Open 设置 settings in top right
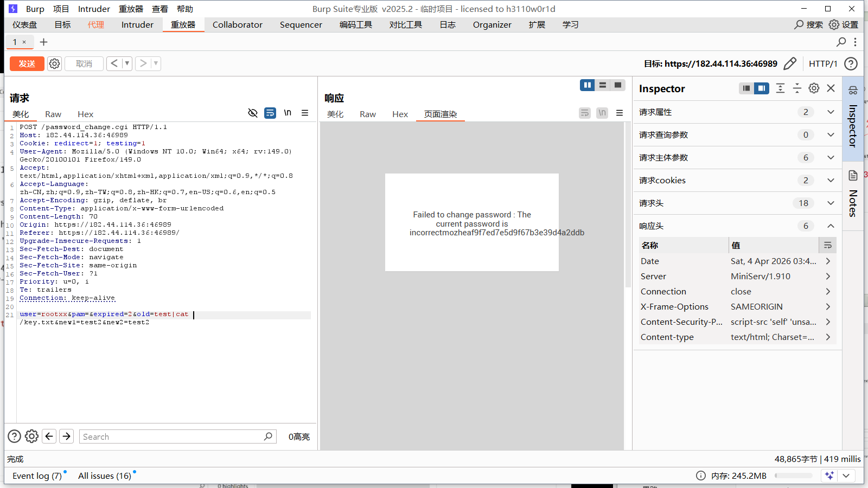This screenshot has width=868, height=488. pyautogui.click(x=844, y=24)
